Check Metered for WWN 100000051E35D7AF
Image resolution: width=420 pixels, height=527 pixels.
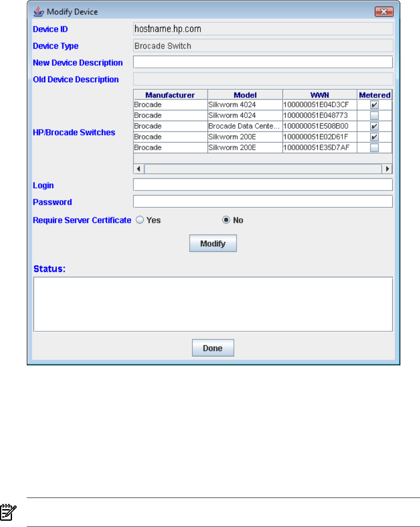click(x=374, y=148)
